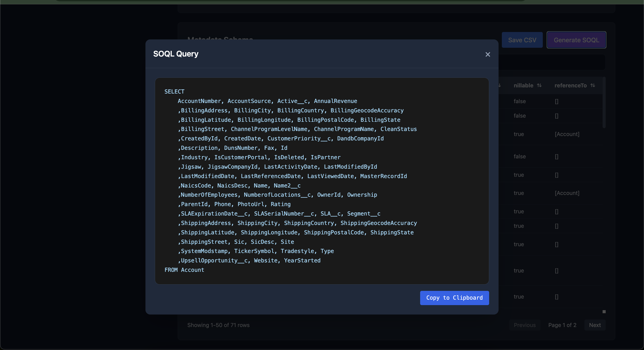
Task: Click the SOQL Query dialog title
Action: [176, 54]
